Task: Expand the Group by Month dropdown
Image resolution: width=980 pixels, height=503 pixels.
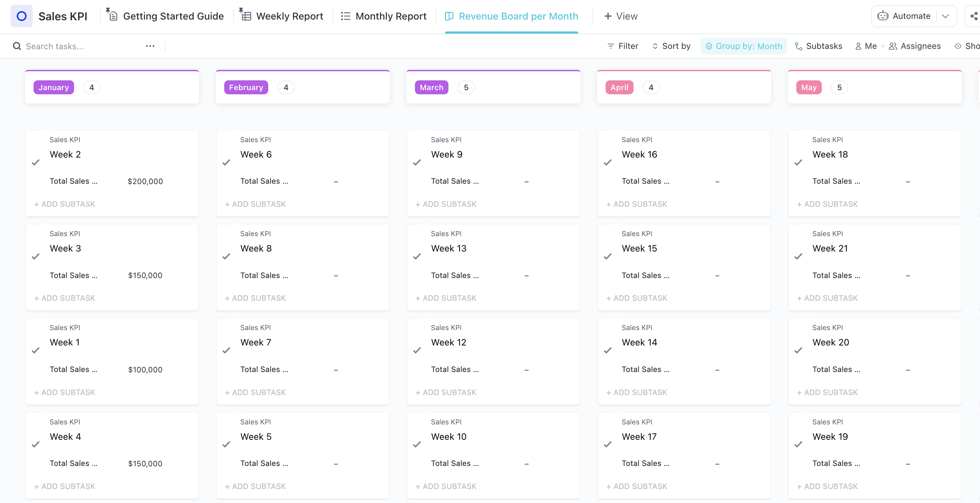Action: click(743, 45)
